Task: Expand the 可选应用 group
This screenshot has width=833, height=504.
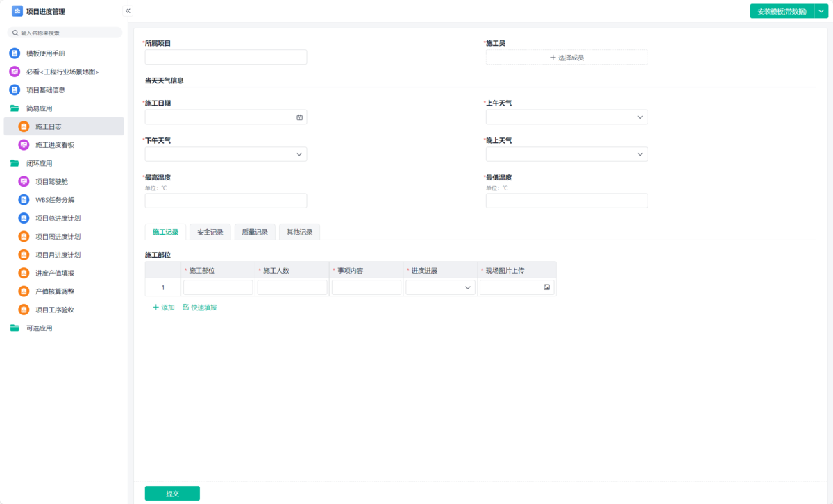Action: 64,328
